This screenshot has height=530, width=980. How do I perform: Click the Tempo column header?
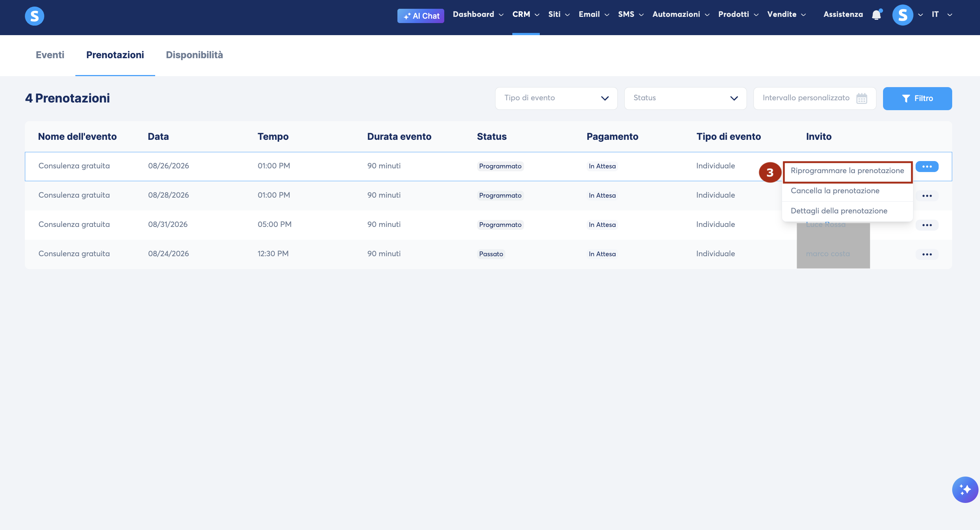point(273,137)
